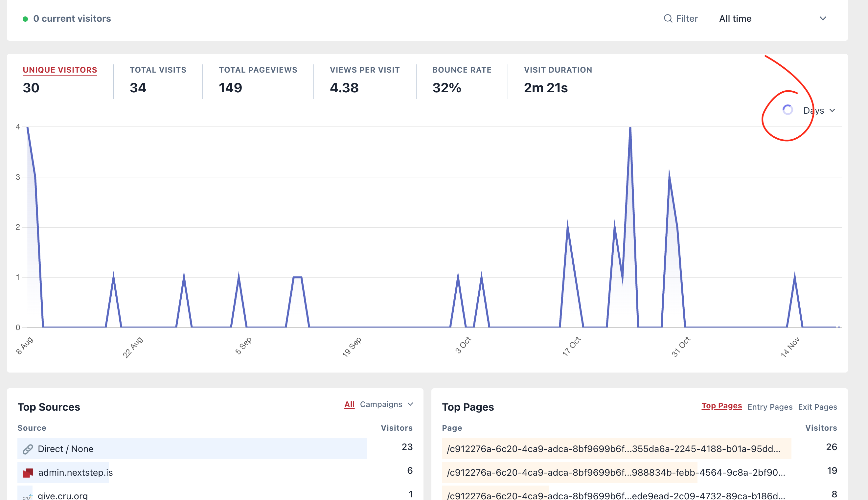
Task: Open the All time date range dropdown
Action: (x=772, y=18)
